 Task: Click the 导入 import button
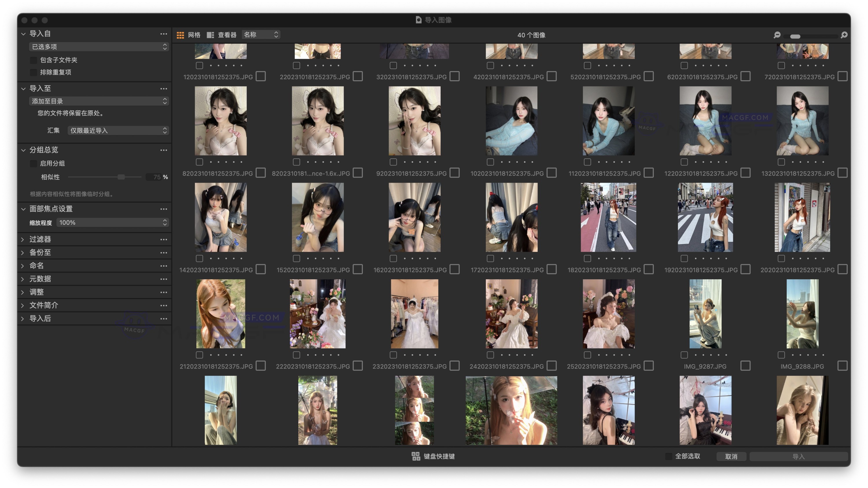coord(799,456)
